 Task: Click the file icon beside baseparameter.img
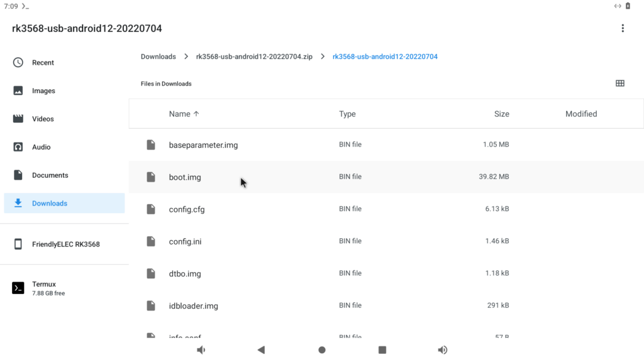tap(151, 145)
